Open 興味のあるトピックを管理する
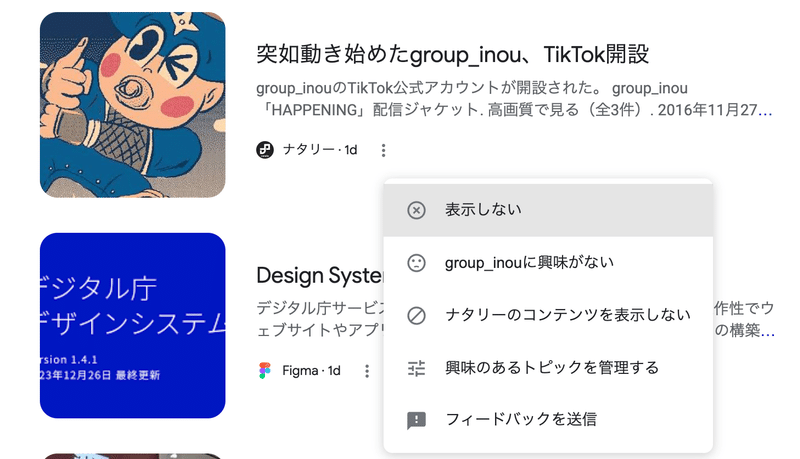The height and width of the screenshot is (459, 800). click(x=548, y=368)
